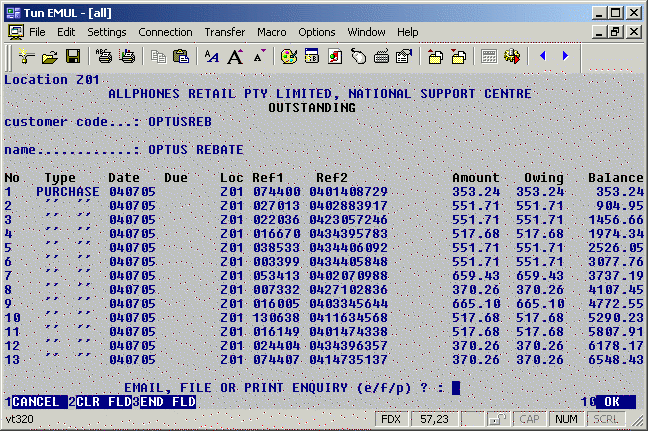Click Ref2 value 0434406092
The height and width of the screenshot is (431, 648).
(x=348, y=248)
